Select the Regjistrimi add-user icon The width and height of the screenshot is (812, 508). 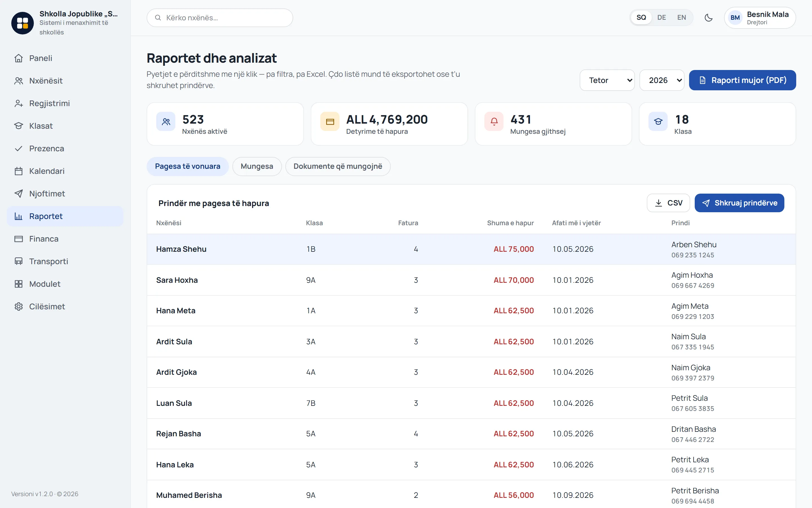tap(19, 103)
